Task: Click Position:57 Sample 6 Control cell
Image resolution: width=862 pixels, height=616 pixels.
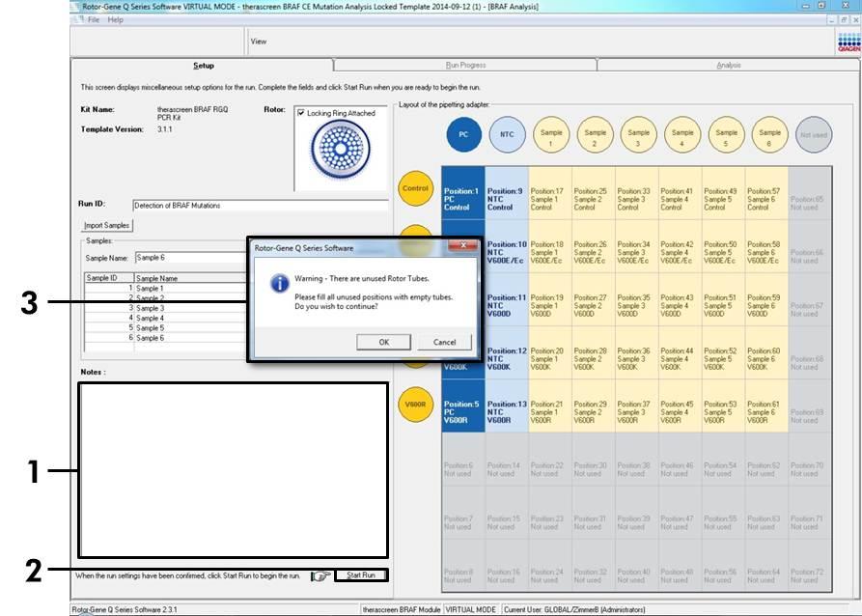Action: [766, 193]
